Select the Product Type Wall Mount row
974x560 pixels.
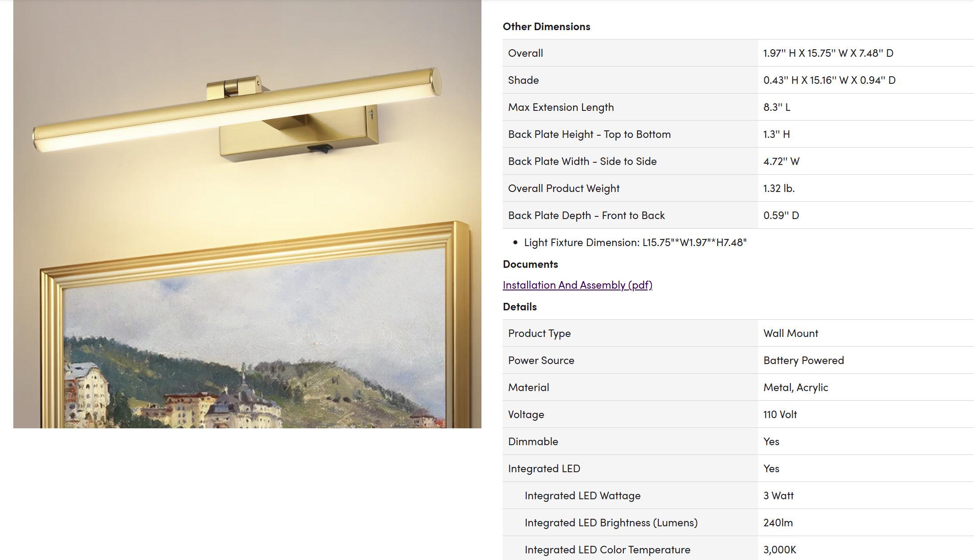point(738,333)
